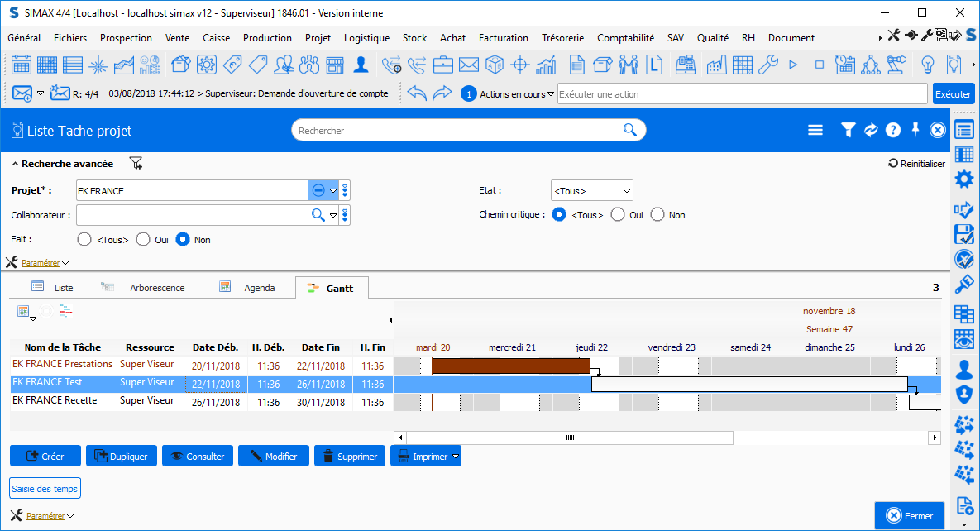
Task: Click the pin icon in blue header
Action: click(915, 130)
